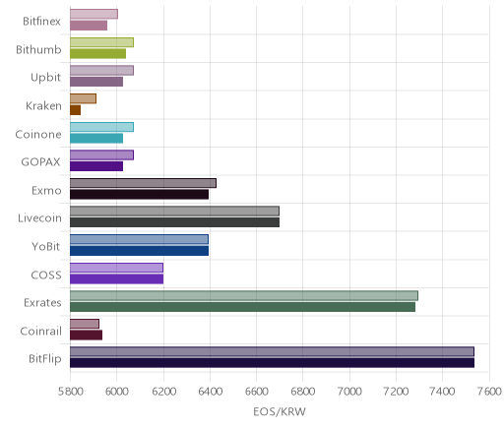Select the gray Livecoin upper bar
Image resolution: width=504 pixels, height=429 pixels.
click(174, 212)
